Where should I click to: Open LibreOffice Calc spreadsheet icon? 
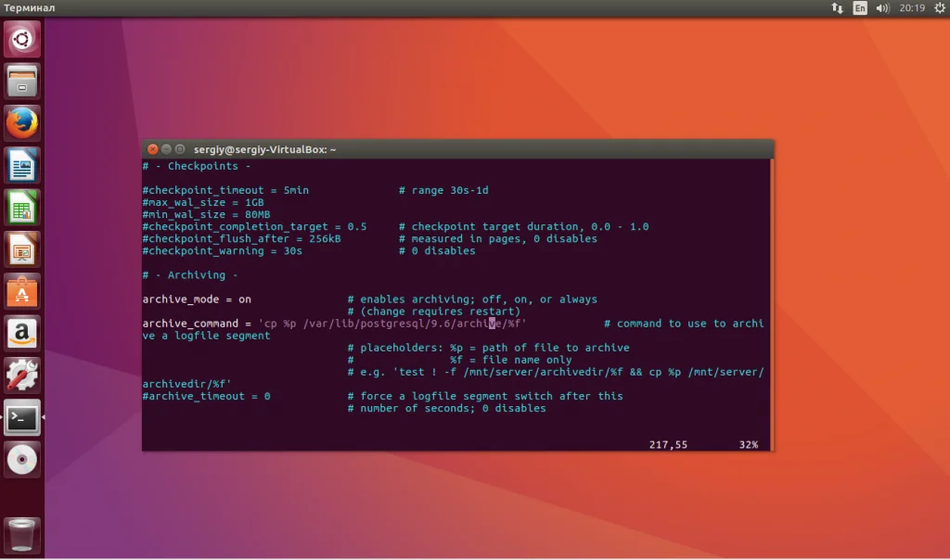(x=22, y=207)
